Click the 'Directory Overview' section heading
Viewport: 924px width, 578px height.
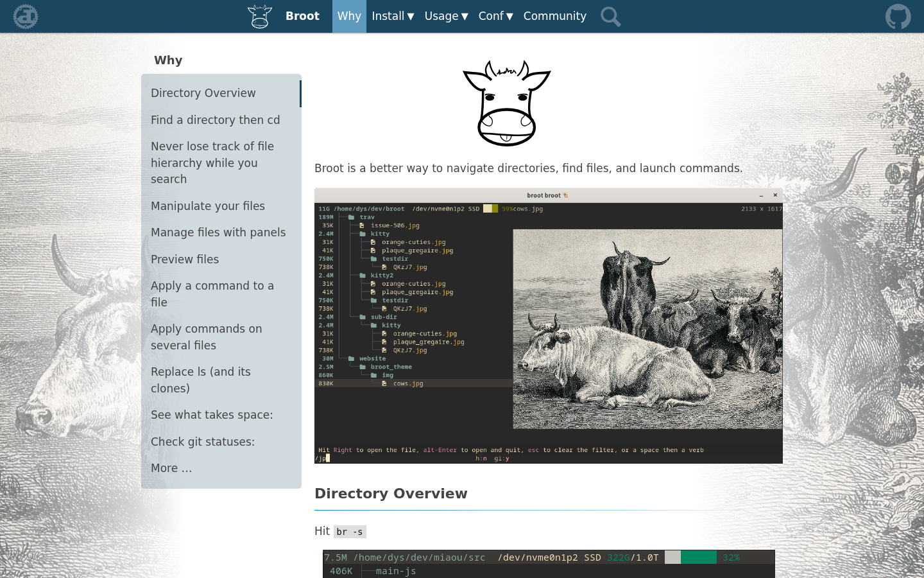[391, 494]
